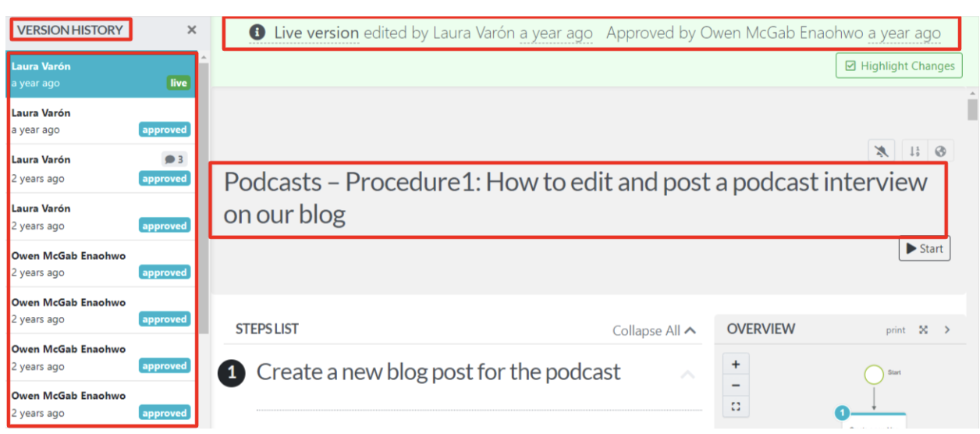The image size is (980, 434).
Task: Toggle the Highlight Changes checkbox button
Action: coord(899,66)
